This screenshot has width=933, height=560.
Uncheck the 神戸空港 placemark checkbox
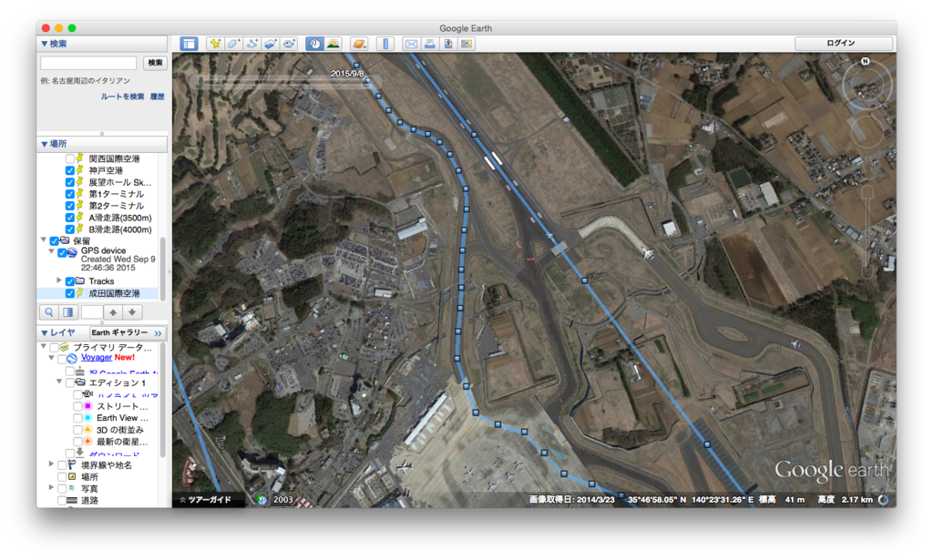70,170
